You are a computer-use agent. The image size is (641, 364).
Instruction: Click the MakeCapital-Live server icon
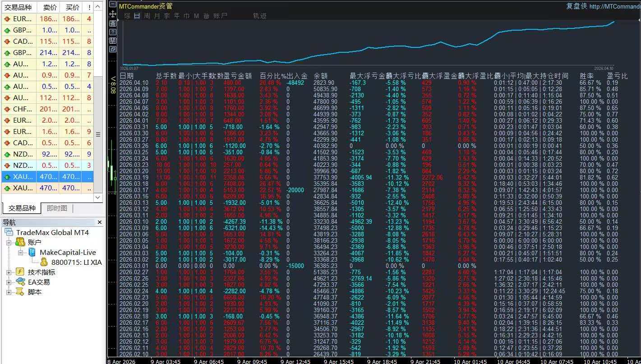32,253
